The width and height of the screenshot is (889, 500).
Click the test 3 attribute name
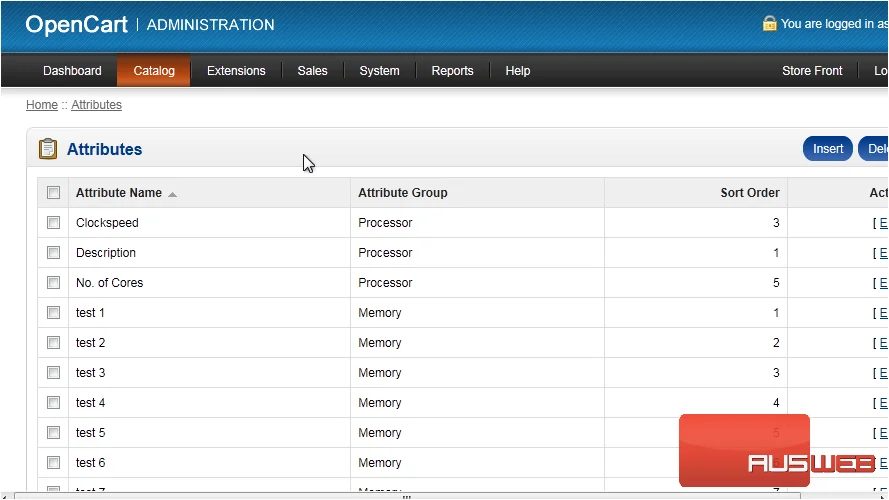91,373
